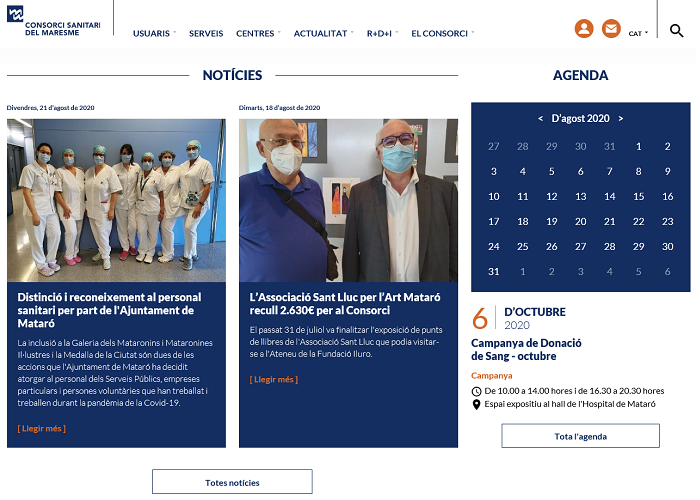The height and width of the screenshot is (500, 700).
Task: Click the orange mail envelope icon
Action: pyautogui.click(x=611, y=29)
